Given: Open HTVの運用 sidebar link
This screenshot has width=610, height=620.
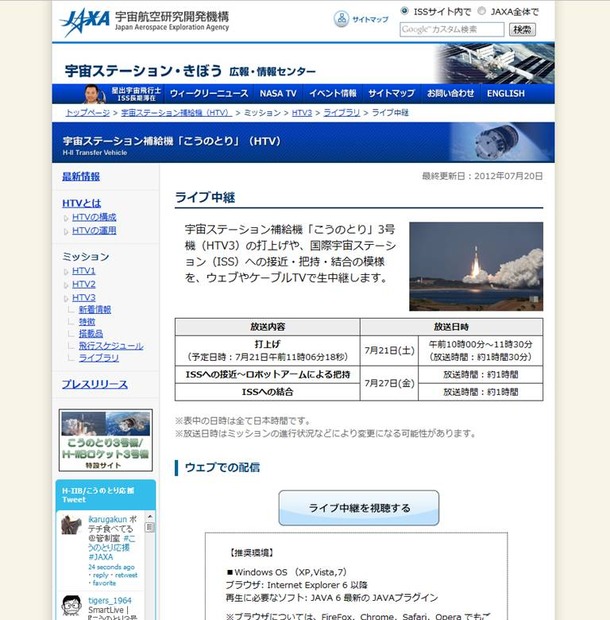Looking at the screenshot, I should click(94, 231).
